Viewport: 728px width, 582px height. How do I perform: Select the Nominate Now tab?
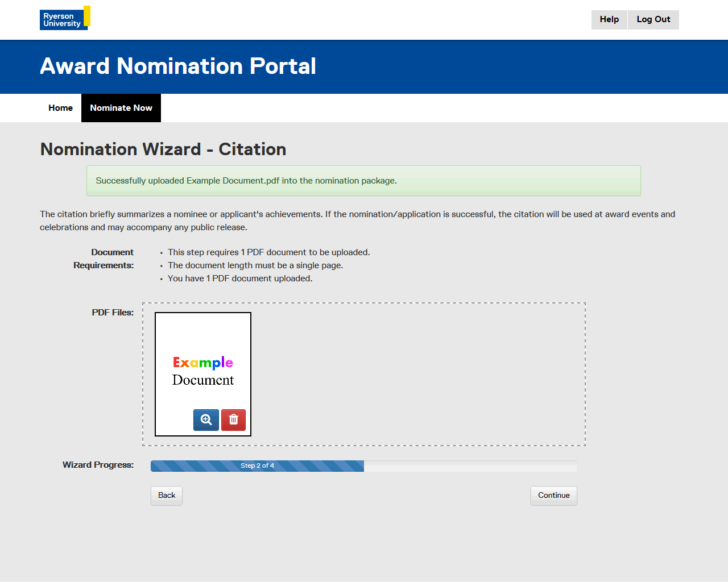(x=121, y=108)
